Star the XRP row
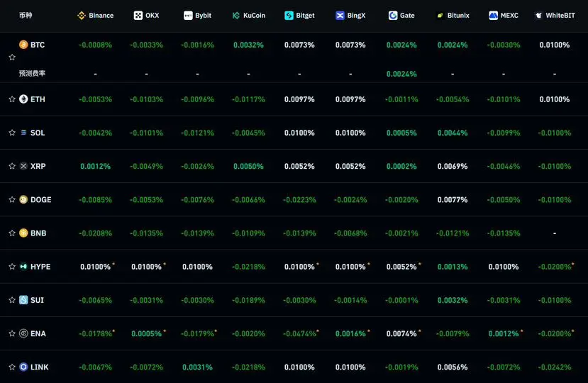 [12, 166]
